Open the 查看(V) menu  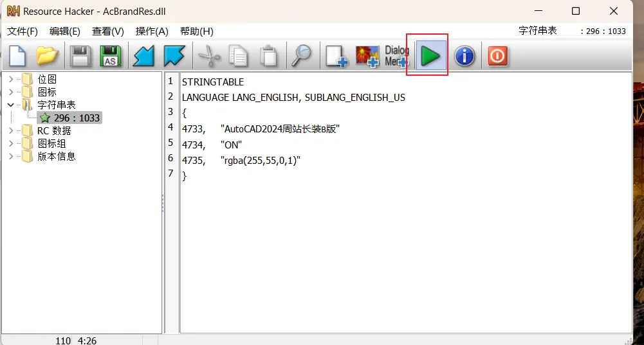click(107, 31)
